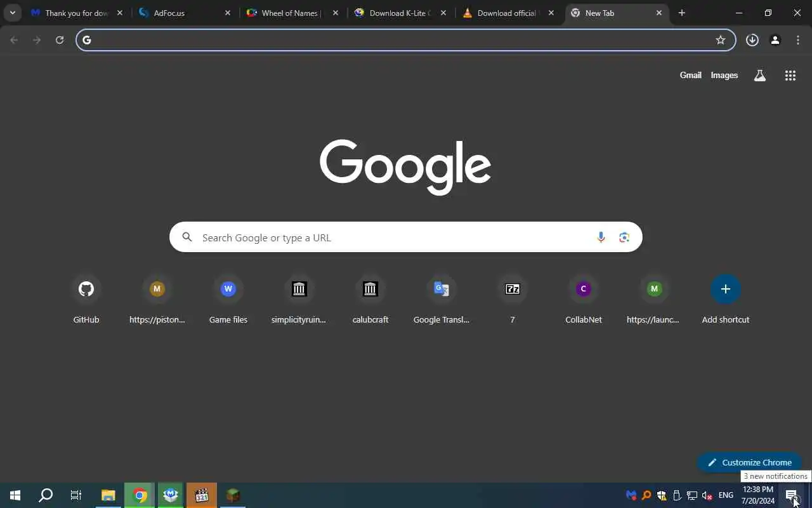Go back to previous page

coord(14,40)
